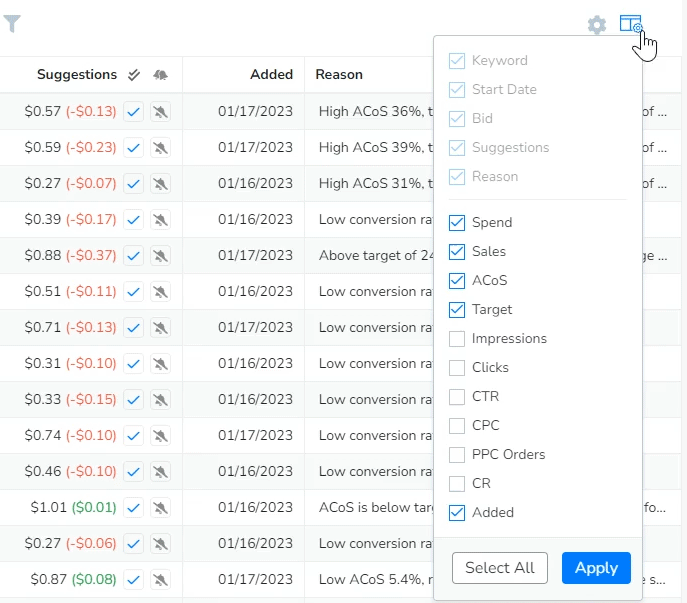Accept the $0.57 bid suggestion checkmark

click(x=134, y=112)
